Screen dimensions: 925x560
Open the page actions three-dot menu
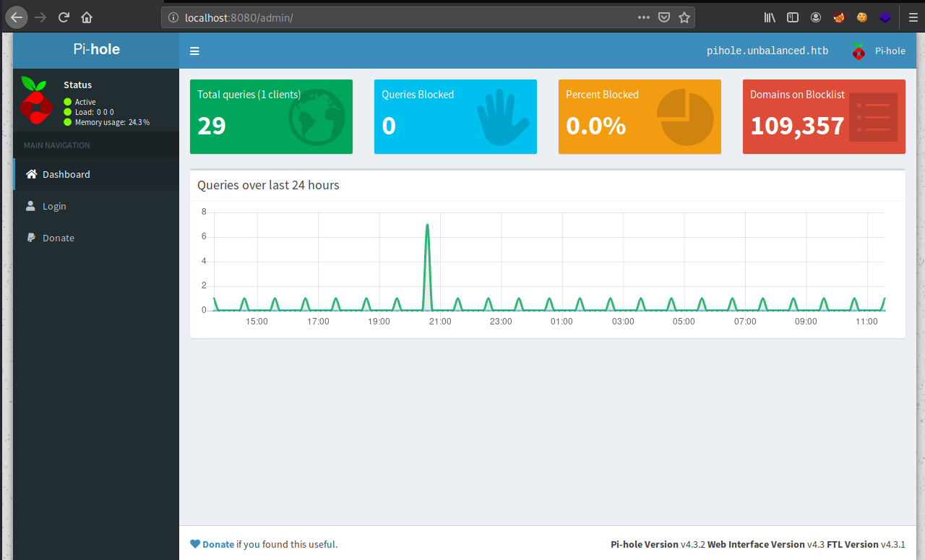tap(644, 17)
